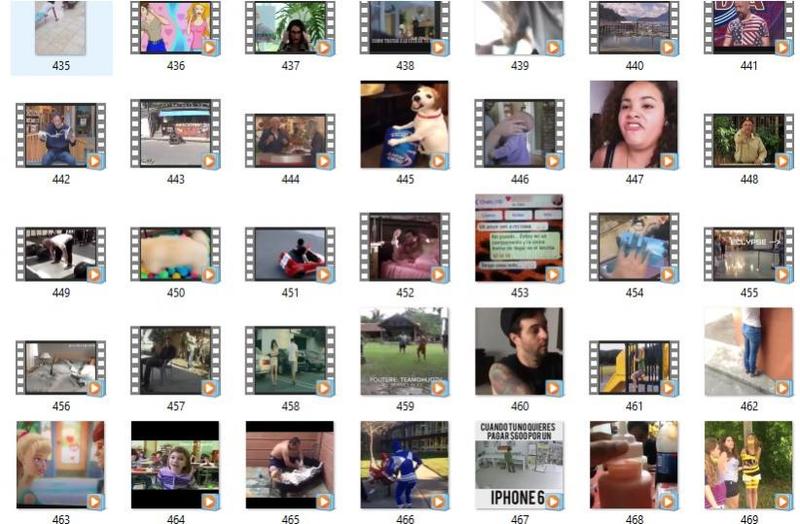Open the girls outdoors video 469
The image size is (800, 524).
pos(749,465)
